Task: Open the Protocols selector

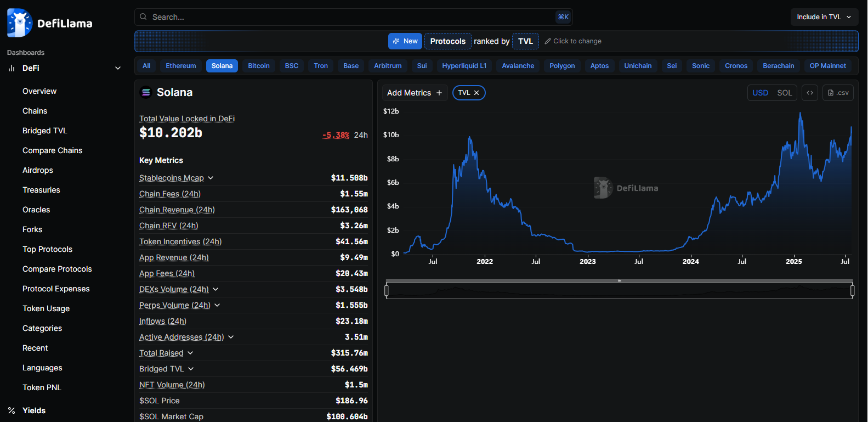Action: click(448, 41)
